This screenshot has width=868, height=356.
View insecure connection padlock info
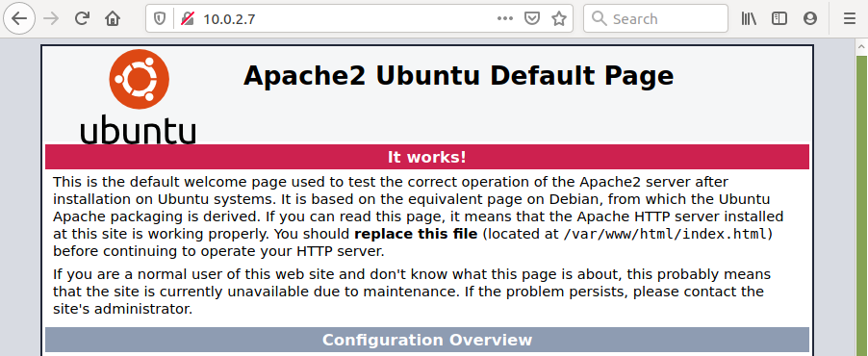(x=188, y=19)
